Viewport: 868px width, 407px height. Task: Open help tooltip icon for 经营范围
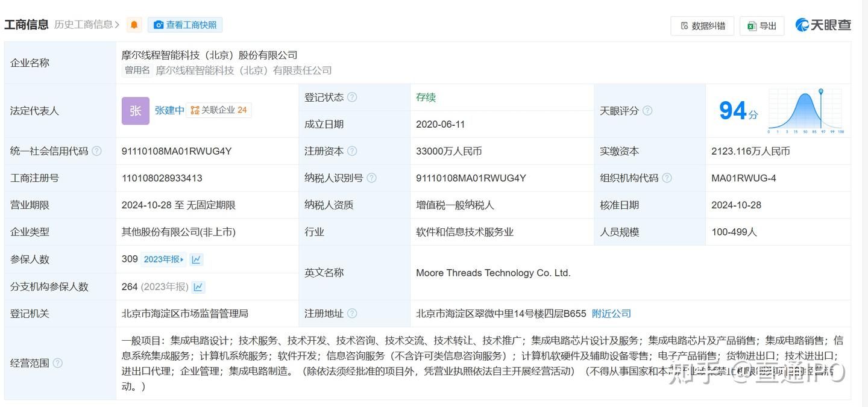click(x=58, y=364)
